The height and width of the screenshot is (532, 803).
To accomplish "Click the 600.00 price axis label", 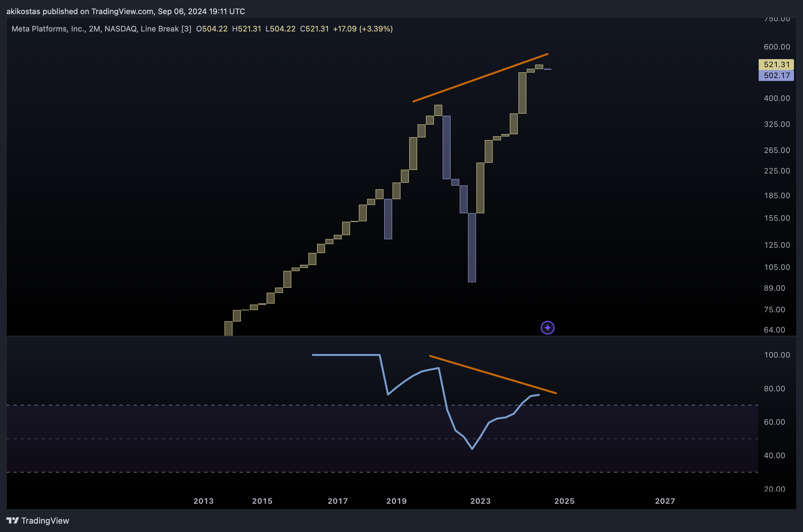I will click(x=777, y=47).
